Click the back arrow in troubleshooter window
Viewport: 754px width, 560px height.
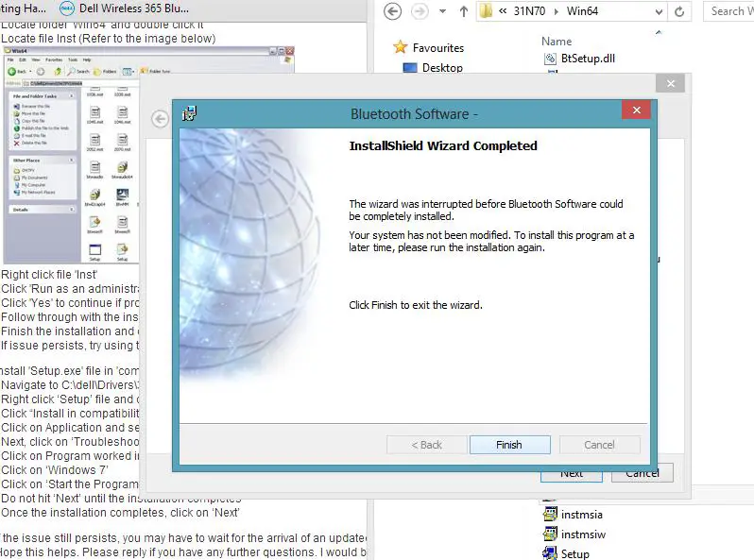(x=160, y=119)
